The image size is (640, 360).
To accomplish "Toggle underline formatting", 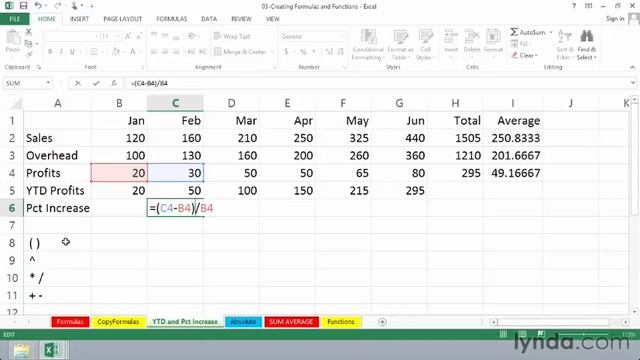I will 72,51.
